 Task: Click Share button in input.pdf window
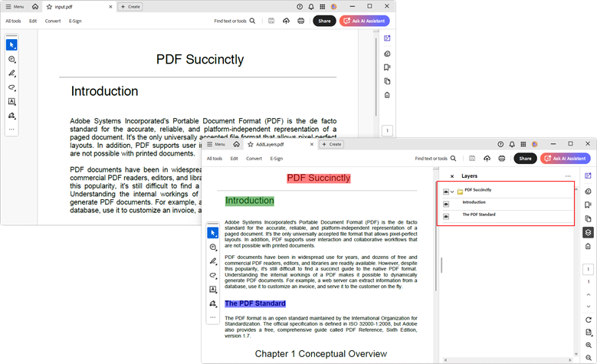[324, 21]
